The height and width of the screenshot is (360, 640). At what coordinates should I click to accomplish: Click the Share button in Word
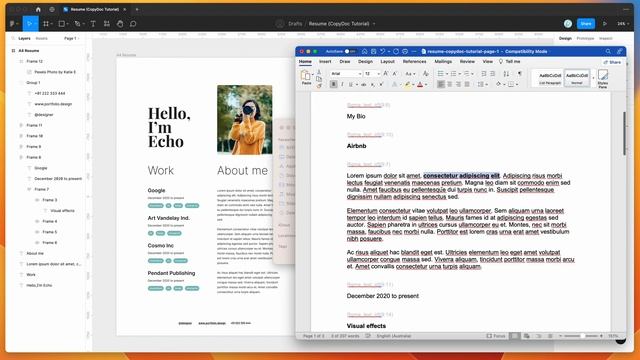pyautogui.click(x=612, y=62)
